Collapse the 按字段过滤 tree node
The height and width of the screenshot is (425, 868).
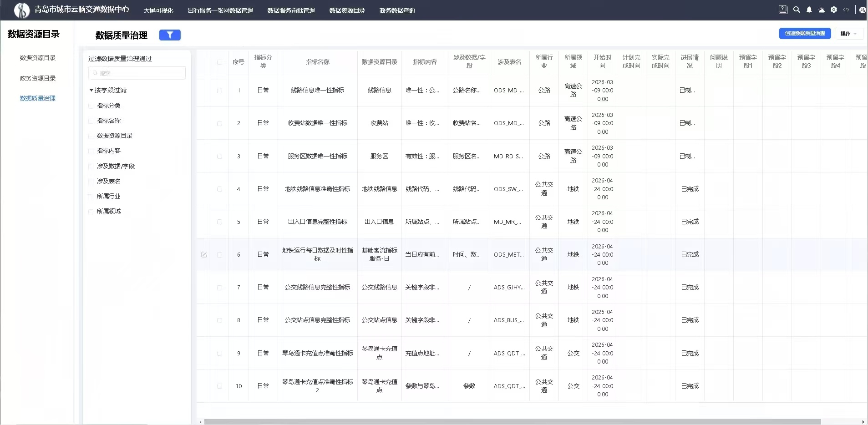pyautogui.click(x=91, y=91)
